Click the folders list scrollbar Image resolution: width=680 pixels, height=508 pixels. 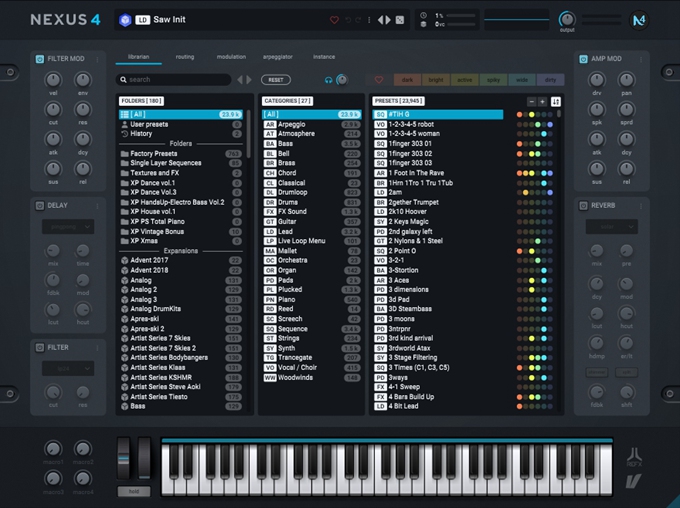tap(248, 134)
